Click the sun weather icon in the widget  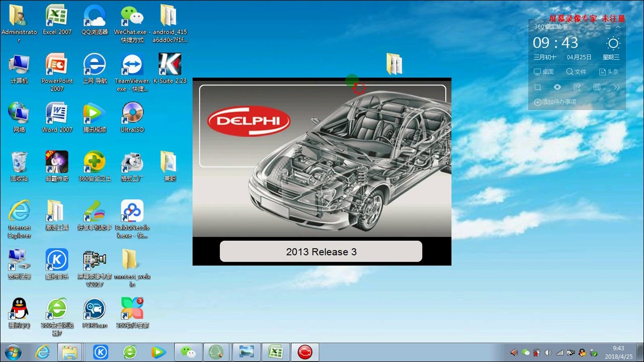(x=613, y=43)
